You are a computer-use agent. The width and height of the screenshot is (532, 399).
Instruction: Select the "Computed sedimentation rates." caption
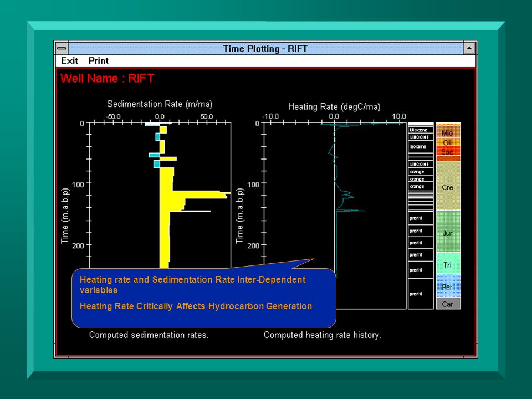click(x=149, y=335)
